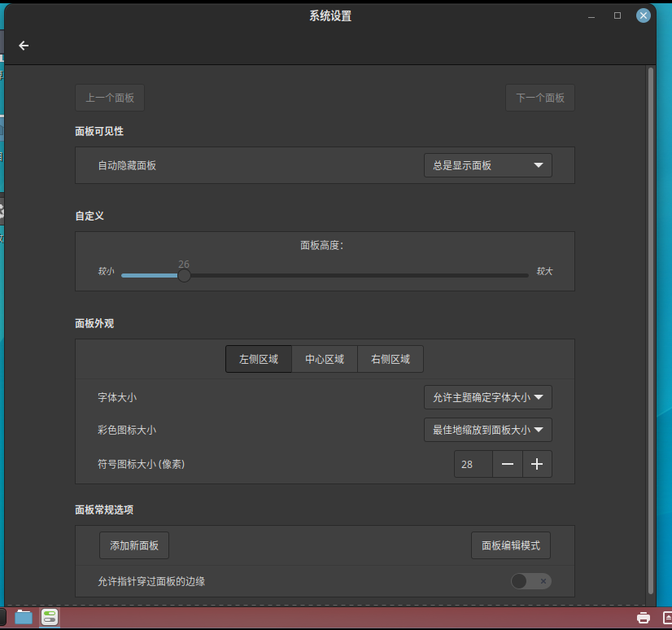Select the 中心区域 tab
The image size is (672, 630).
[325, 359]
